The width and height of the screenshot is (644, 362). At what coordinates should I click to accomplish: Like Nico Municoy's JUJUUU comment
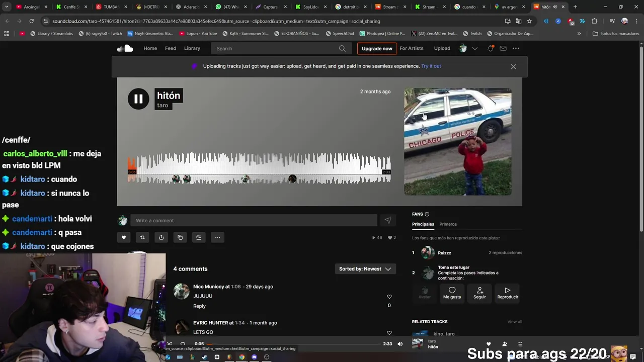click(x=389, y=297)
